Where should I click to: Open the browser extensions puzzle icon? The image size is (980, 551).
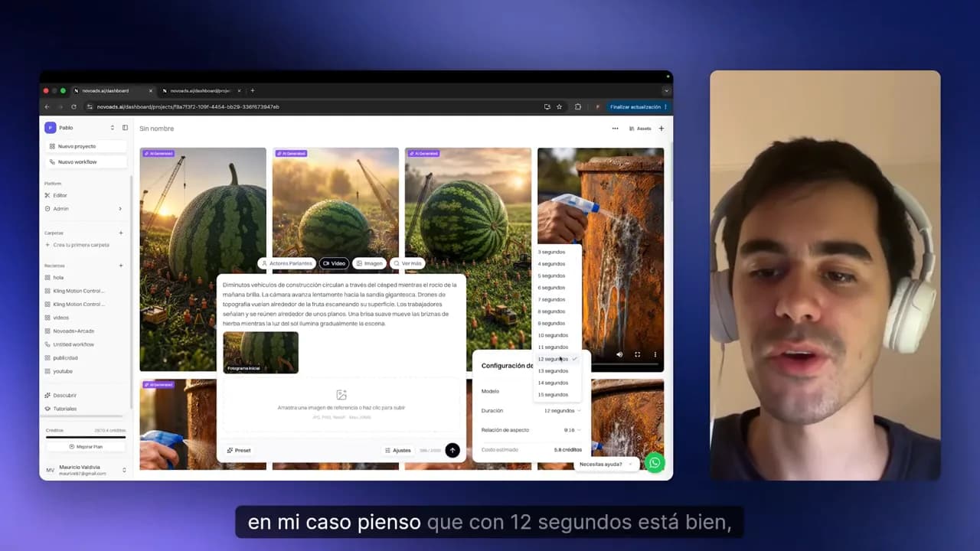578,106
